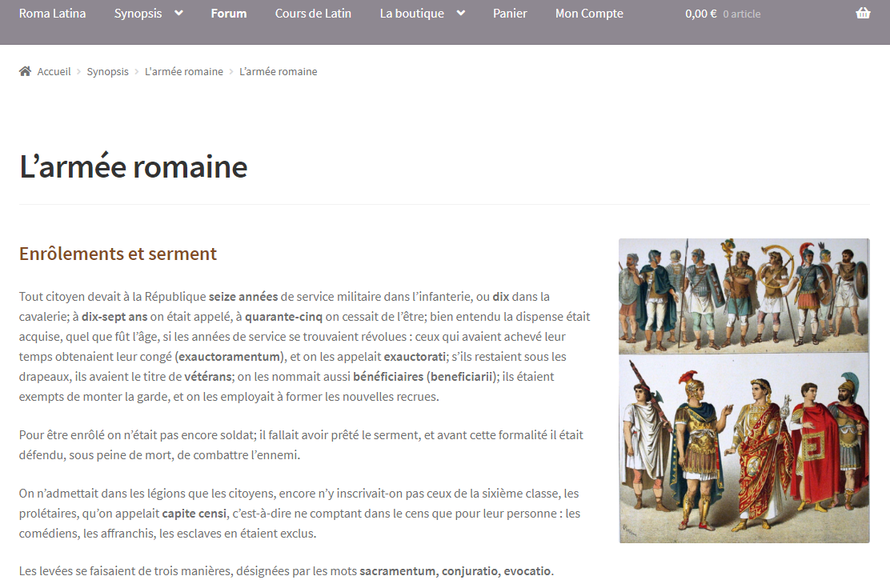Go to Mon Compte
Screen dimensions: 890x588
[x=589, y=14]
